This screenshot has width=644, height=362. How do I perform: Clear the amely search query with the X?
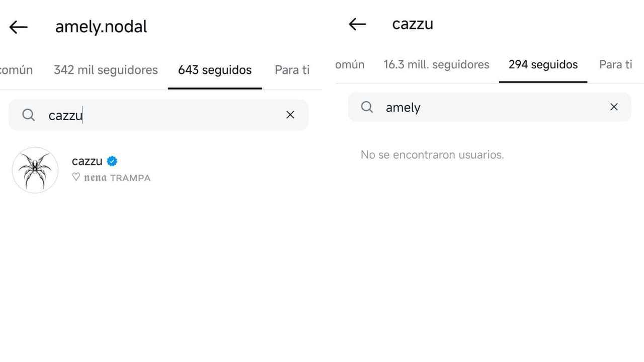coord(614,107)
